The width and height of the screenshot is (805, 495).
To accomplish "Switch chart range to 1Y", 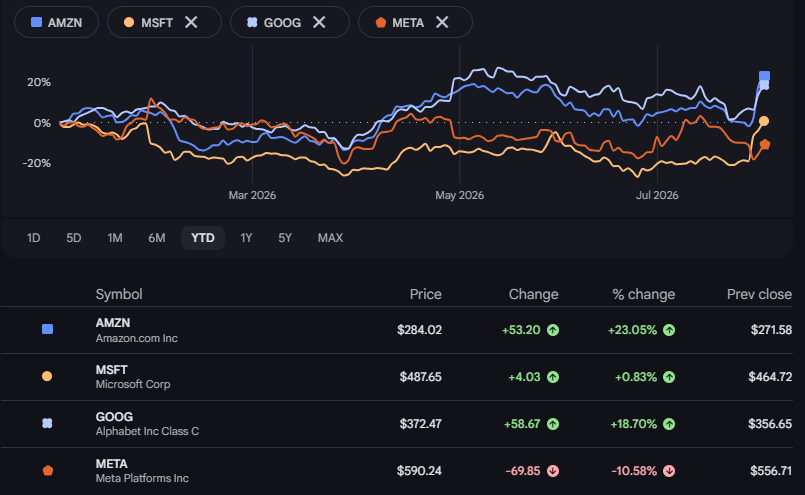I will coord(246,238).
